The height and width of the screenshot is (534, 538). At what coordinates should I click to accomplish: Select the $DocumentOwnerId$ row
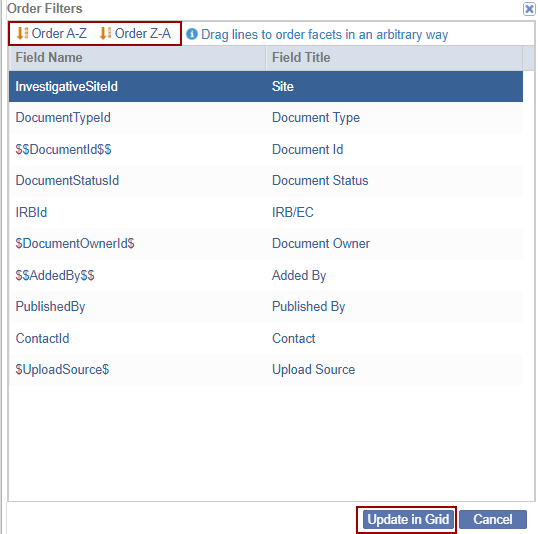tap(266, 244)
